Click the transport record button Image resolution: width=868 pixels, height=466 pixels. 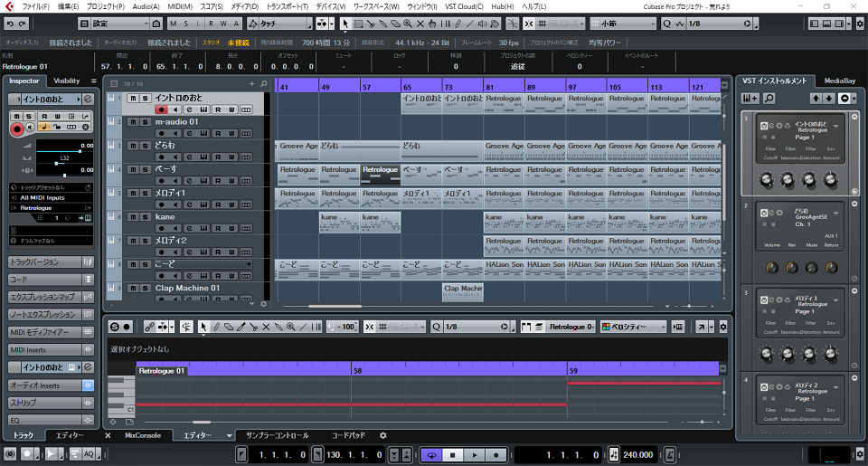tap(496, 455)
